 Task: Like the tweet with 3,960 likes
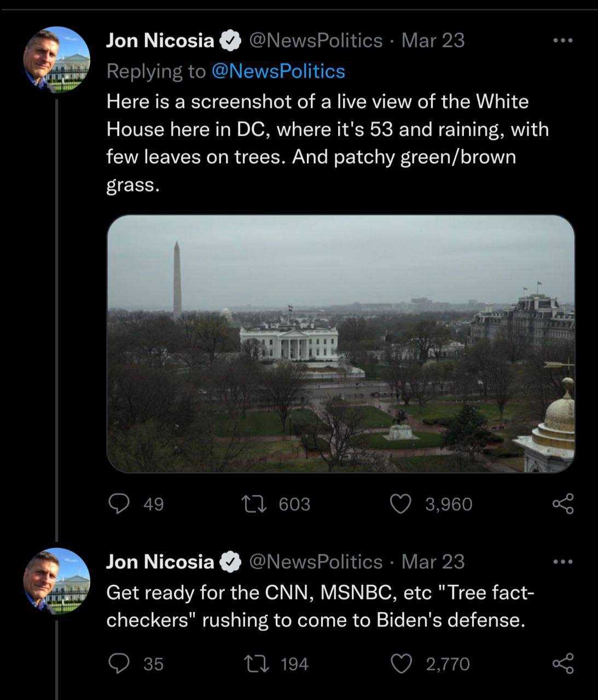tap(400, 504)
